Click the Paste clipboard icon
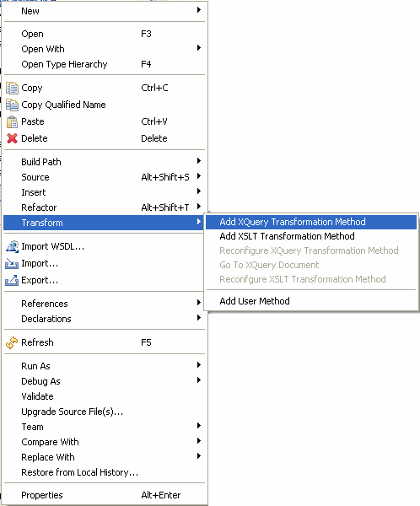This screenshot has width=420, height=506. (12, 121)
